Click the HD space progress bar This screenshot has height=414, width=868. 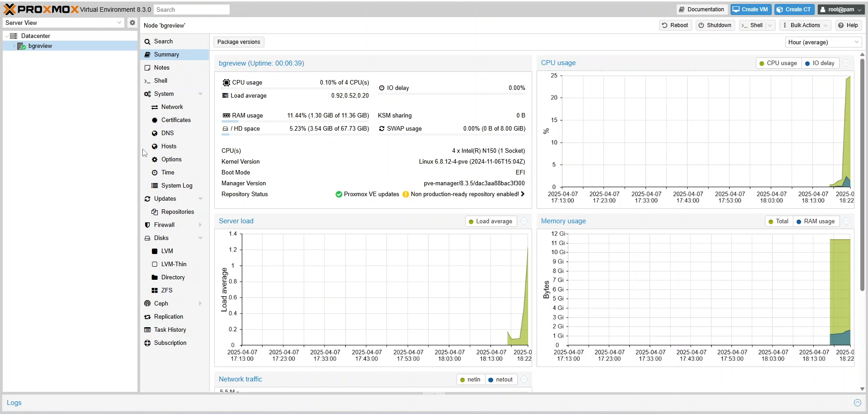click(295, 134)
